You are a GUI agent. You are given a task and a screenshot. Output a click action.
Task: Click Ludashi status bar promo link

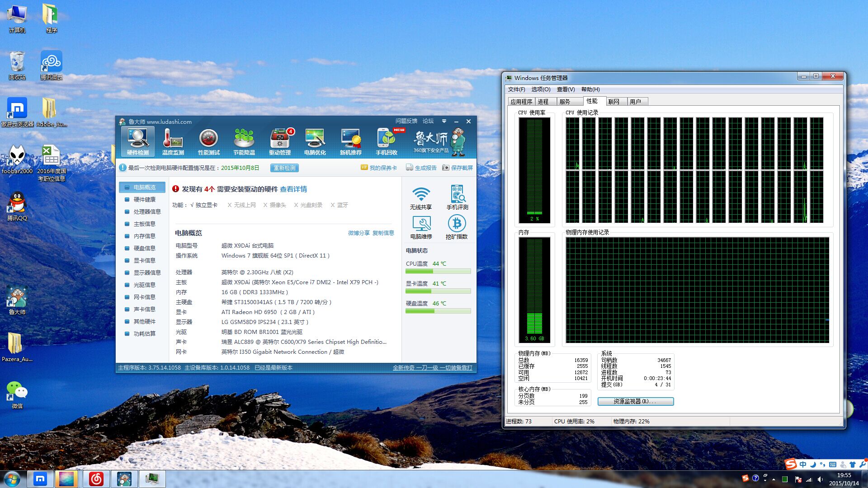(432, 368)
